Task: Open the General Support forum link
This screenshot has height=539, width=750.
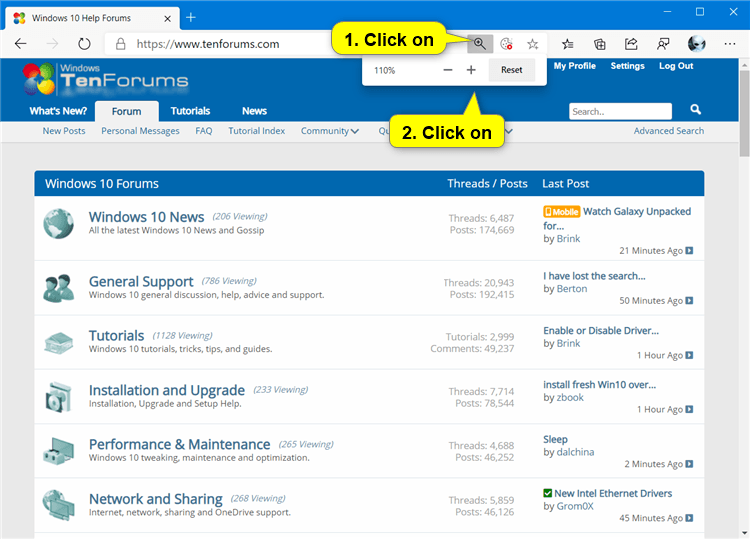Action: pyautogui.click(x=141, y=282)
